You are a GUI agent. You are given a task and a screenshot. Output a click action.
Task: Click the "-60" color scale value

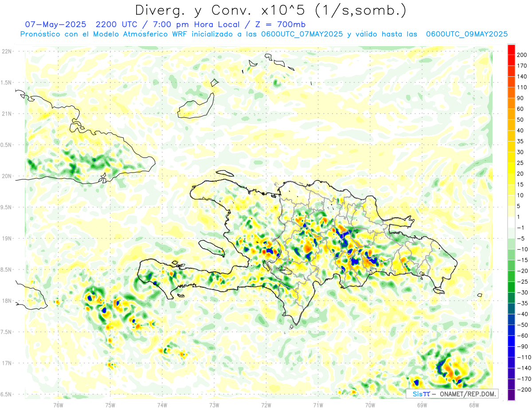(524, 336)
